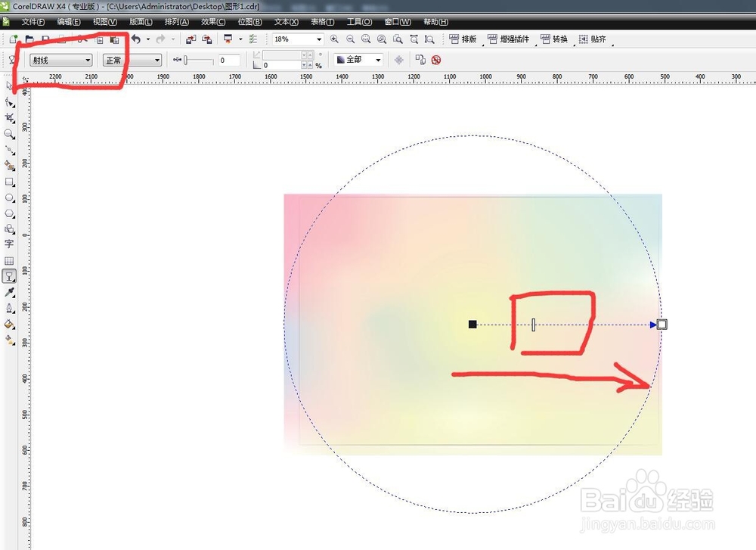Select the Zoom tool in the toolbox
Viewport: 756px width, 550px height.
click(9, 134)
